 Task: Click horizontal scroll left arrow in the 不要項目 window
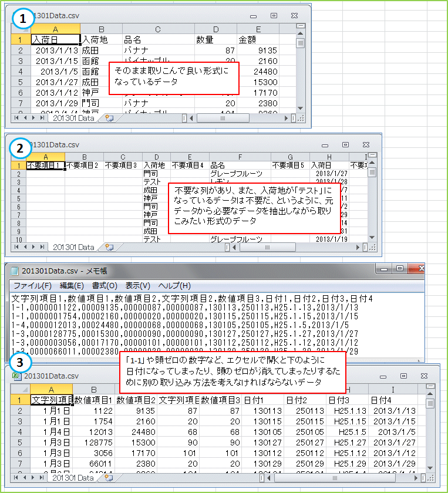(234, 248)
